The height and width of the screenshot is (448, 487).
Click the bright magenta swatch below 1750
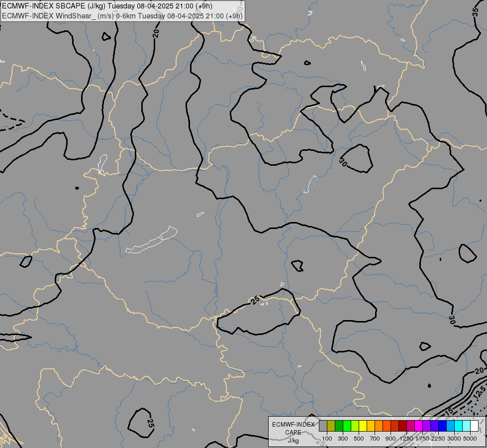point(419,426)
